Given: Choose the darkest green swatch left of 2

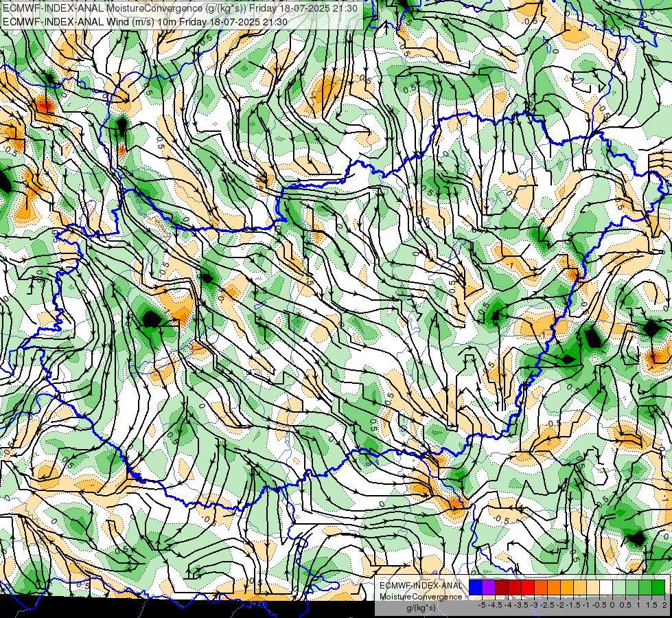Looking at the screenshot, I should [658, 587].
